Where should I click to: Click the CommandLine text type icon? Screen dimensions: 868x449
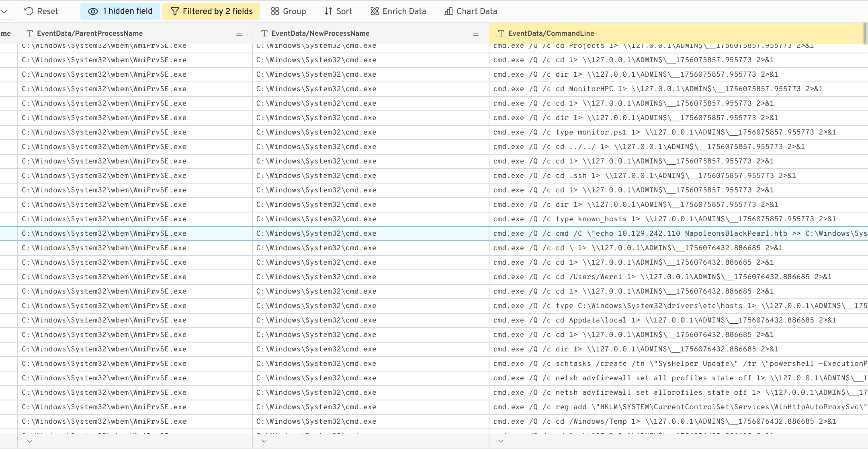coord(501,33)
